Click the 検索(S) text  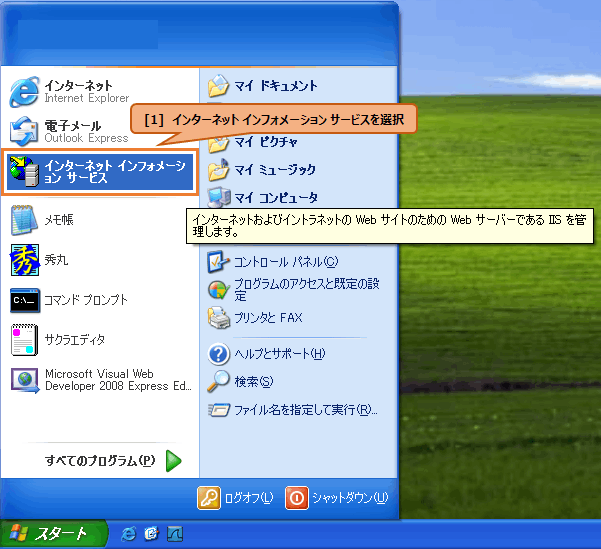click(254, 381)
